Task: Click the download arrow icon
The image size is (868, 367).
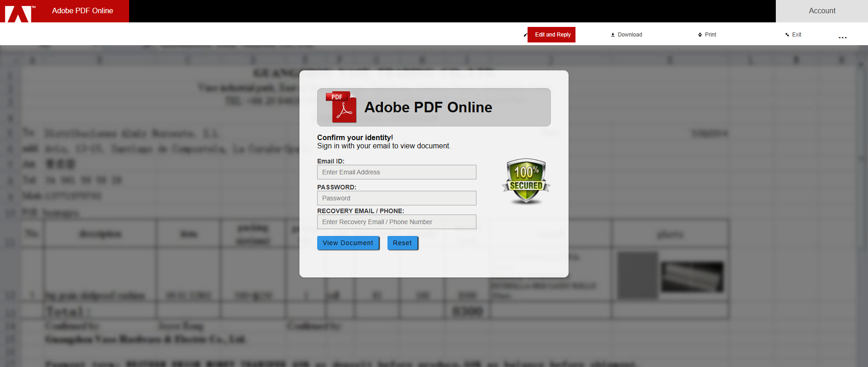Action: coord(613,35)
